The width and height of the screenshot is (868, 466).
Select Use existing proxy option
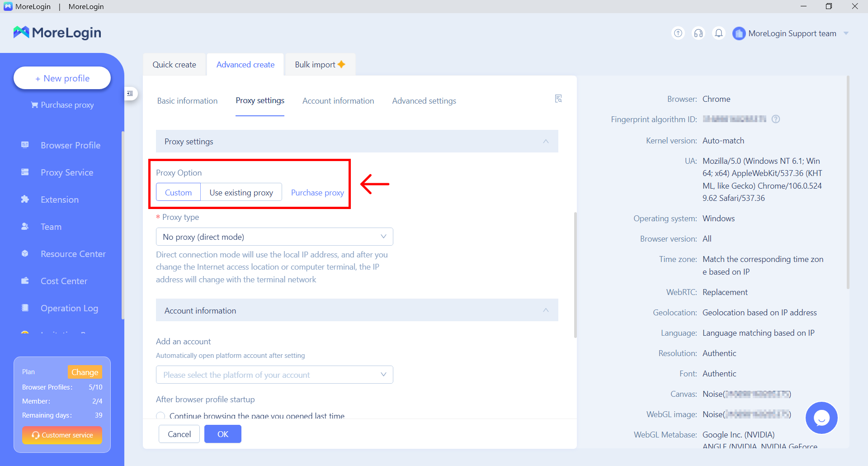[241, 192]
